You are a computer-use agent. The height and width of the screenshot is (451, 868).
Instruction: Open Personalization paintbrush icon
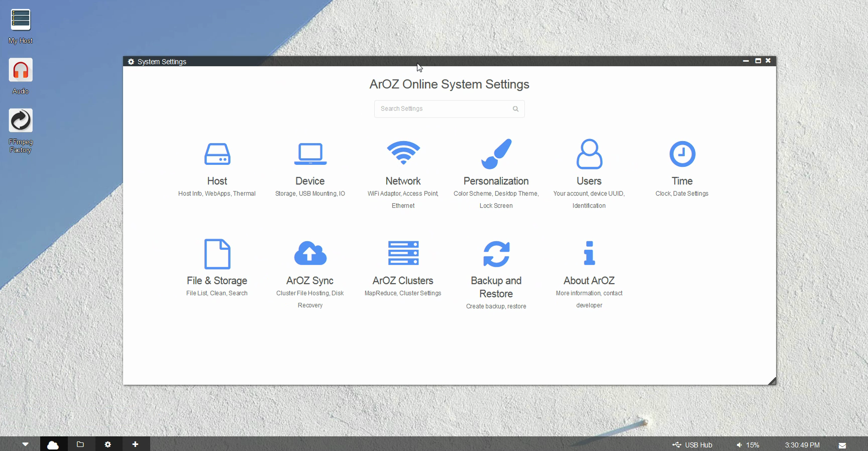[x=496, y=154]
